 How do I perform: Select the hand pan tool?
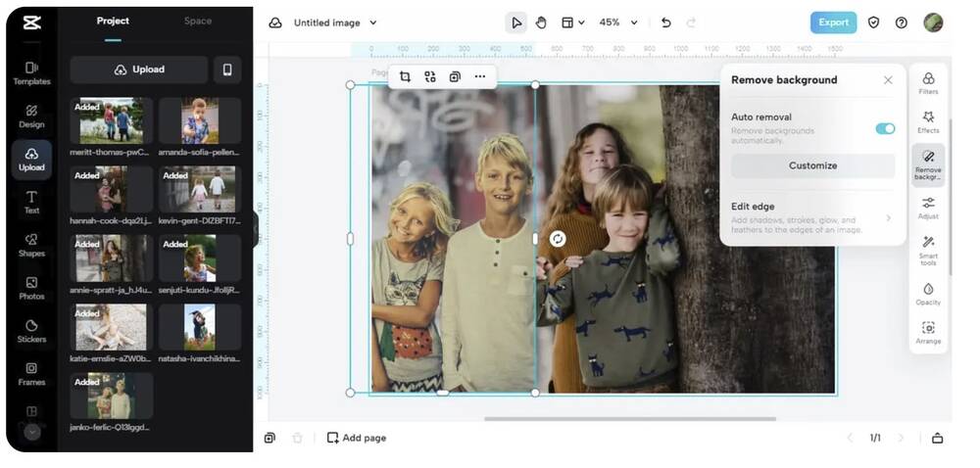[540, 23]
